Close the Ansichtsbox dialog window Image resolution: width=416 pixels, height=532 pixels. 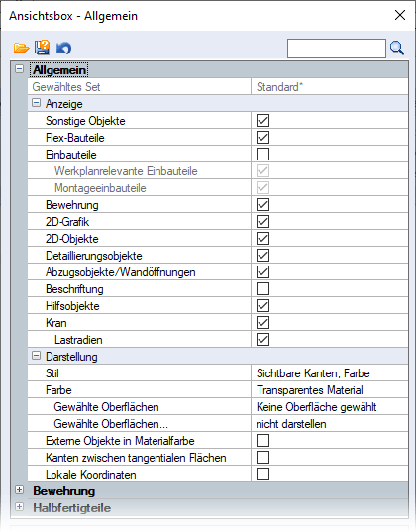click(400, 15)
